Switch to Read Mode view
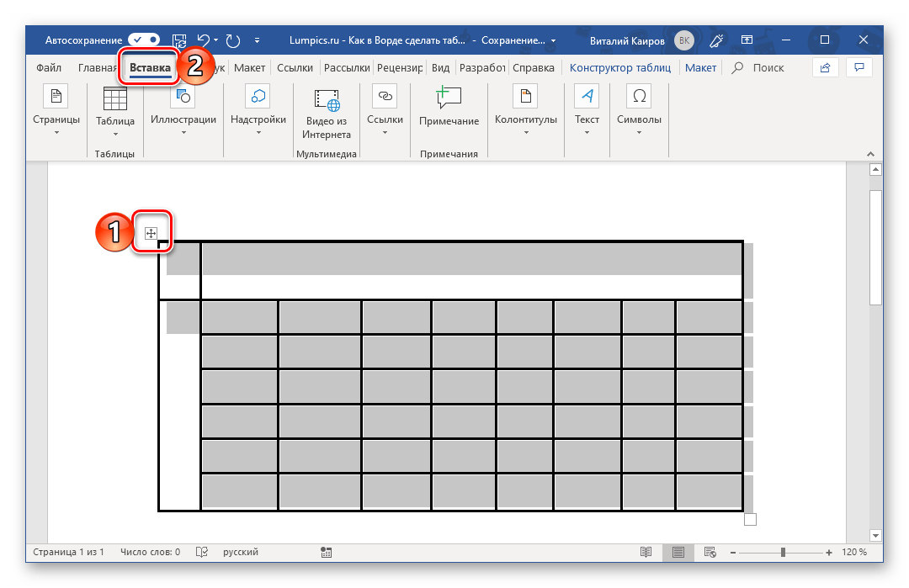This screenshot has height=588, width=909. pyautogui.click(x=646, y=553)
